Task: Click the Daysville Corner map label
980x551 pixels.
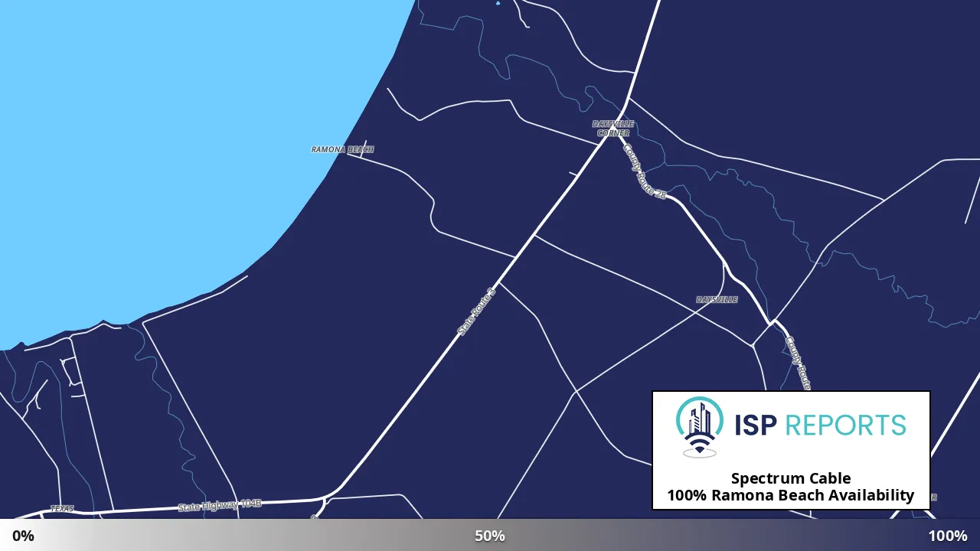Action: 613,129
